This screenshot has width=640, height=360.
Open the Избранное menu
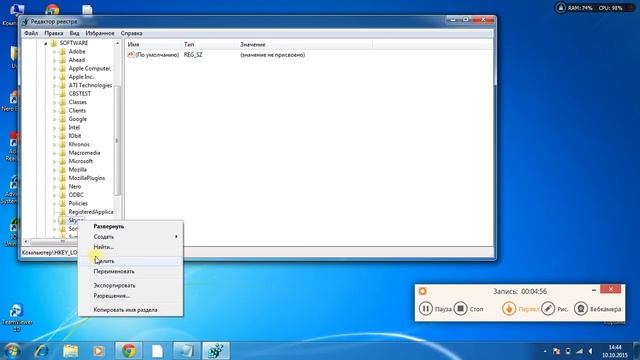(100, 33)
